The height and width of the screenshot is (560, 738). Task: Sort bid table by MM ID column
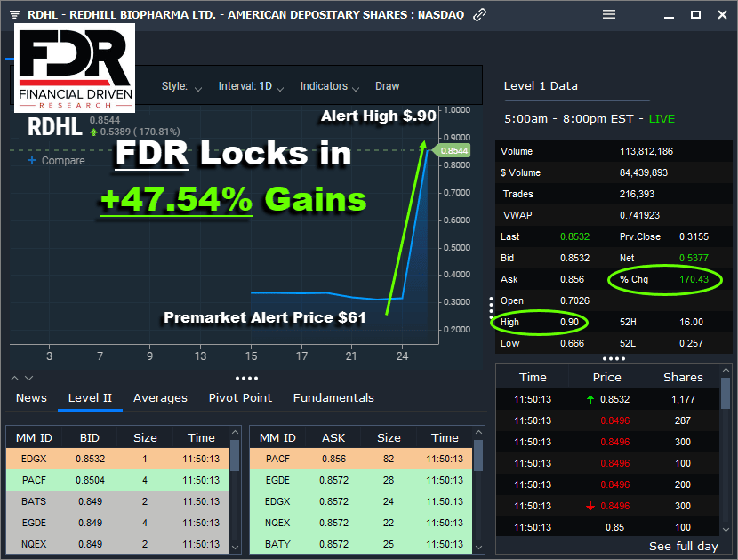(34, 437)
